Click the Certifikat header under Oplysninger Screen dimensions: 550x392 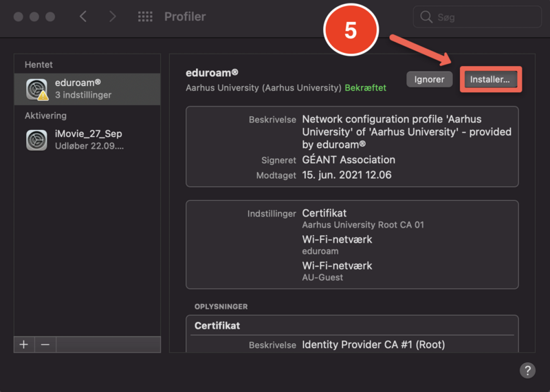pyautogui.click(x=217, y=325)
